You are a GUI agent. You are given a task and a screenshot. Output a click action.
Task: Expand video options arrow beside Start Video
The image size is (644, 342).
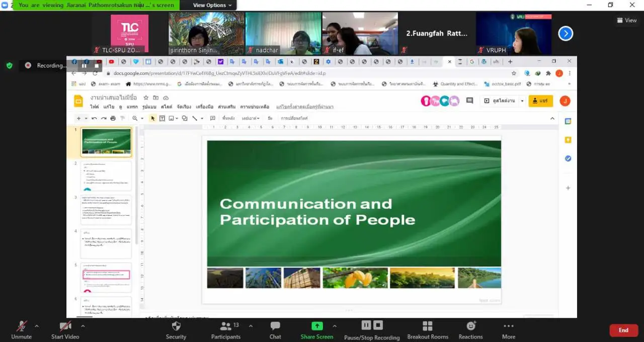[x=83, y=326]
